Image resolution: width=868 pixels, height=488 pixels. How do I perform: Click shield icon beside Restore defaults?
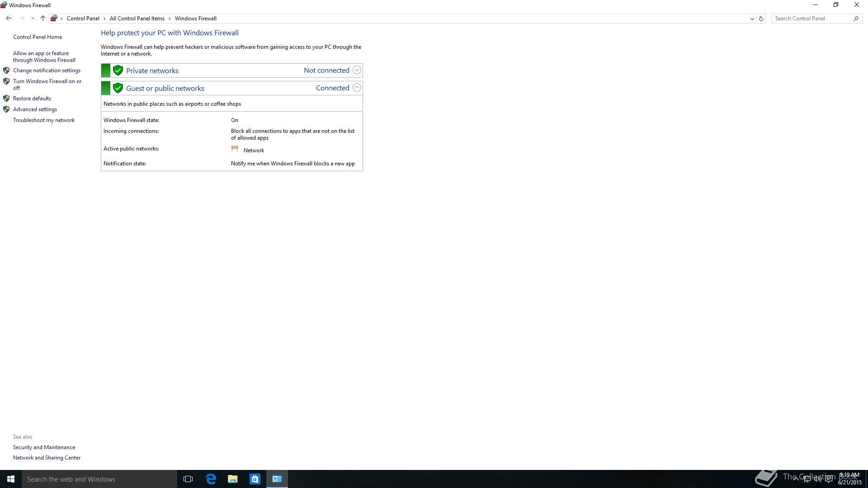(x=6, y=99)
